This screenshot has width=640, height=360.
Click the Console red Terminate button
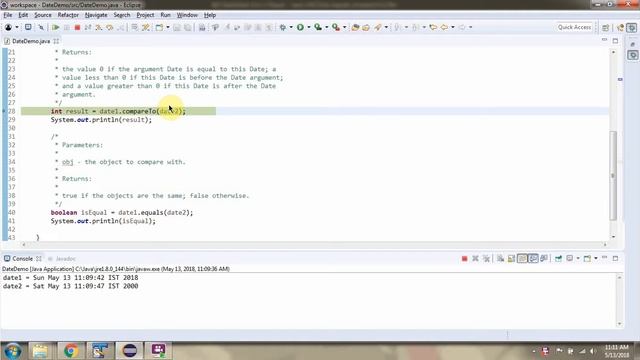pos(464,258)
